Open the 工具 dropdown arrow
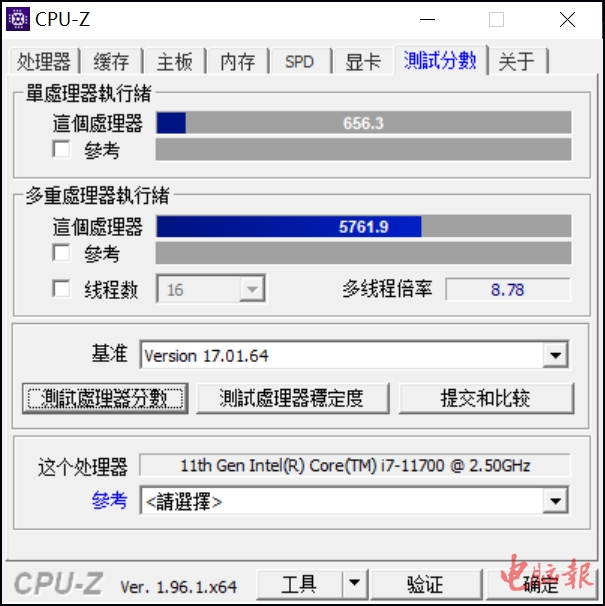Image resolution: width=605 pixels, height=606 pixels. [x=354, y=583]
